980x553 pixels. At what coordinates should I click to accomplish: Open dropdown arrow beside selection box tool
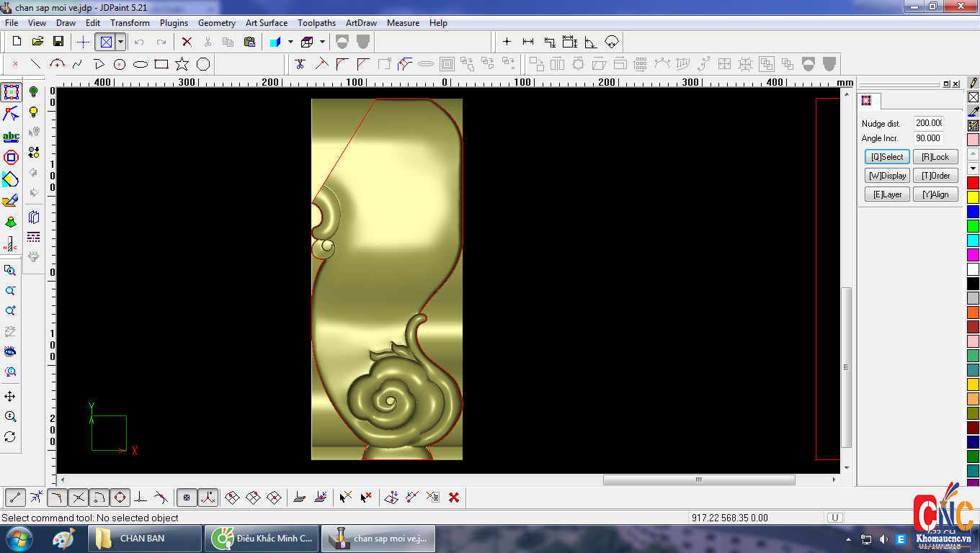pyautogui.click(x=120, y=42)
